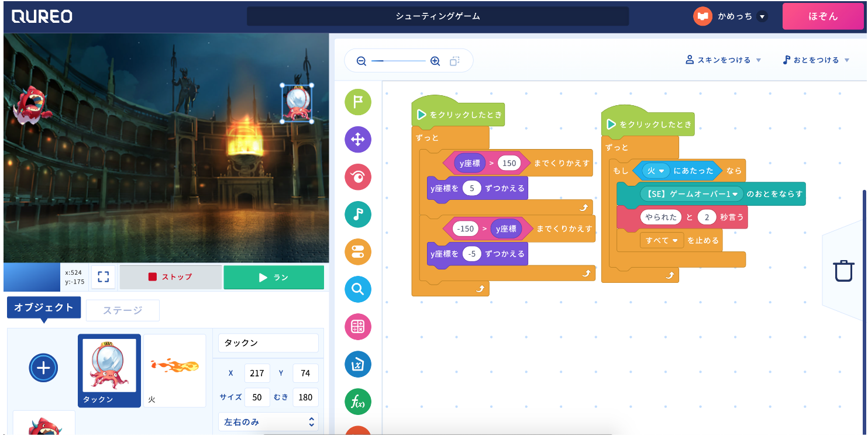Toggle fullscreen stage view icon
This screenshot has height=436, width=868.
pyautogui.click(x=104, y=276)
